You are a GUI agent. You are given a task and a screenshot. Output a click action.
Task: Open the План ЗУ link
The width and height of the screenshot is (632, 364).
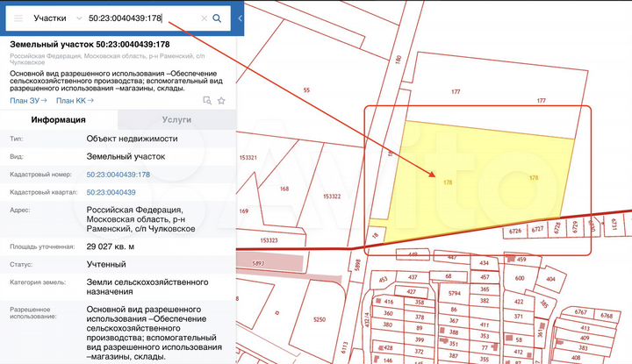[27, 101]
